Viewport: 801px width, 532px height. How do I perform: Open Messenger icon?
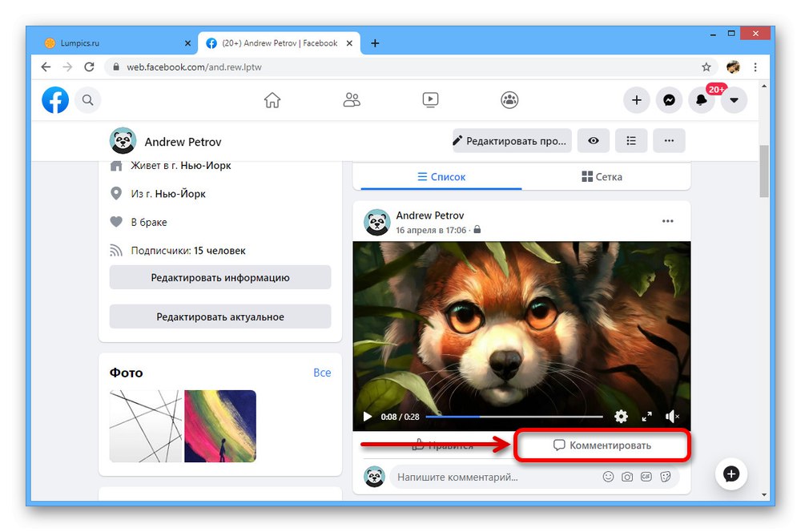tap(669, 100)
